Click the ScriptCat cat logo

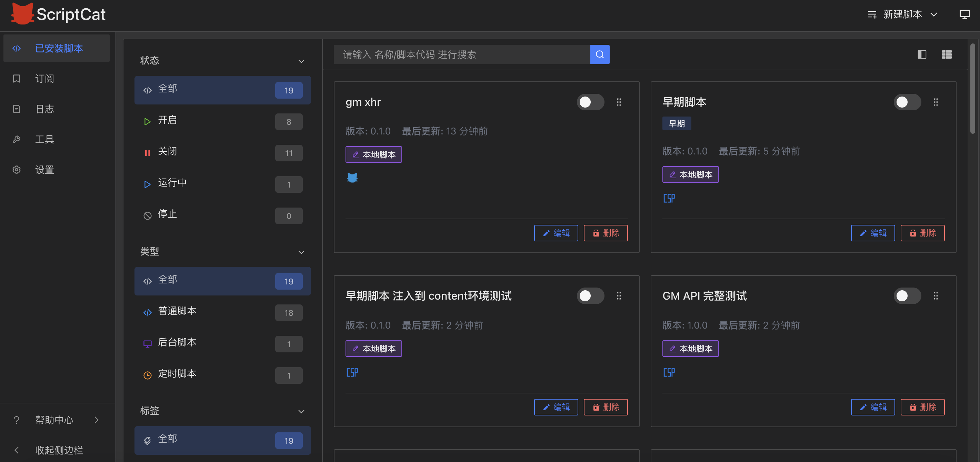coord(23,14)
